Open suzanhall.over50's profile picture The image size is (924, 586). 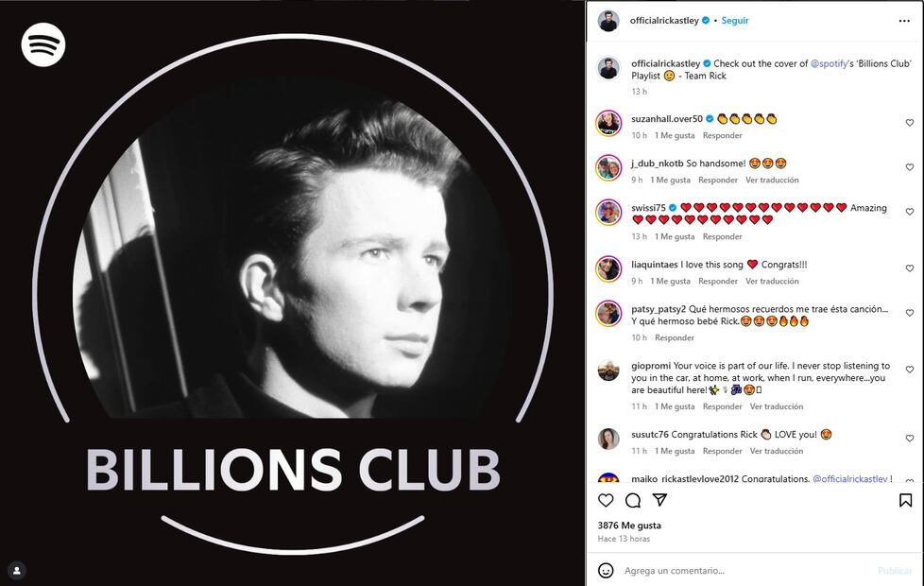pyautogui.click(x=607, y=123)
